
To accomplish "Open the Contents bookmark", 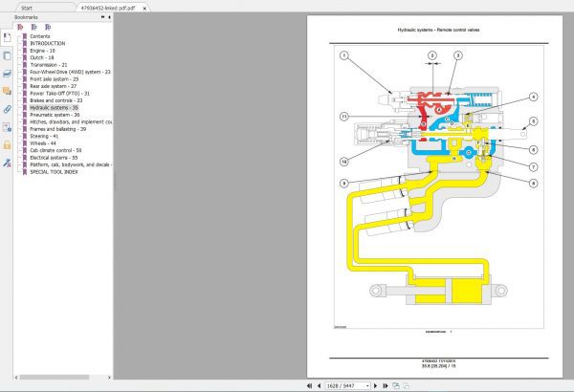I will point(40,36).
